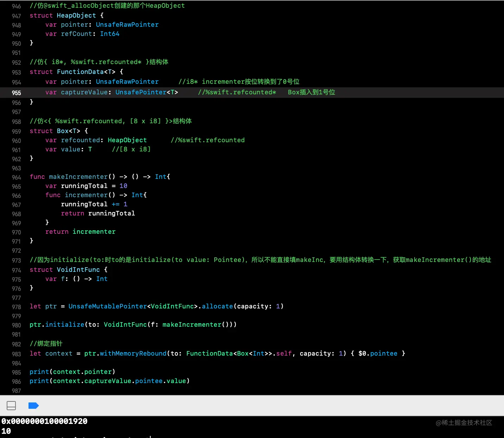Click makeIncrementer in the func declaration
The image size is (504, 438).
[x=78, y=177]
